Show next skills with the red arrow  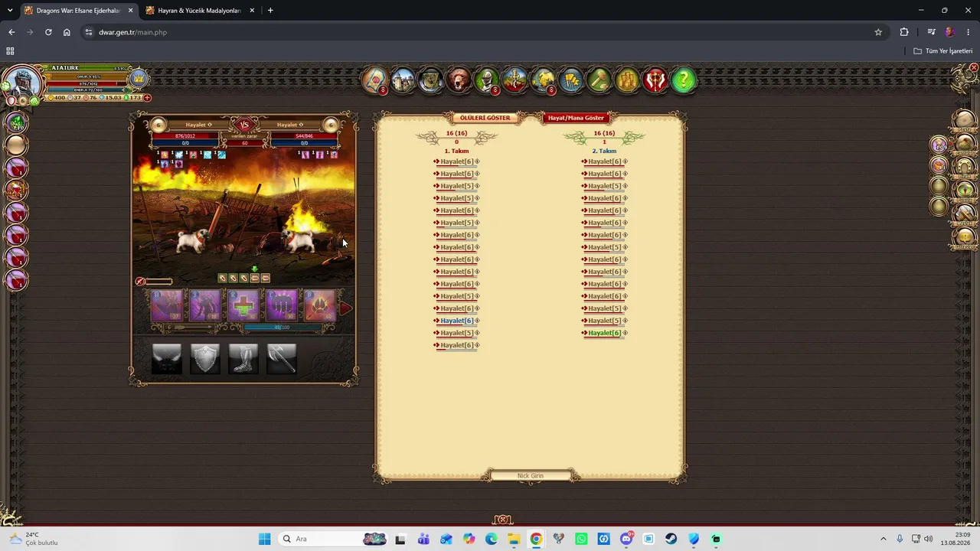pyautogui.click(x=345, y=308)
